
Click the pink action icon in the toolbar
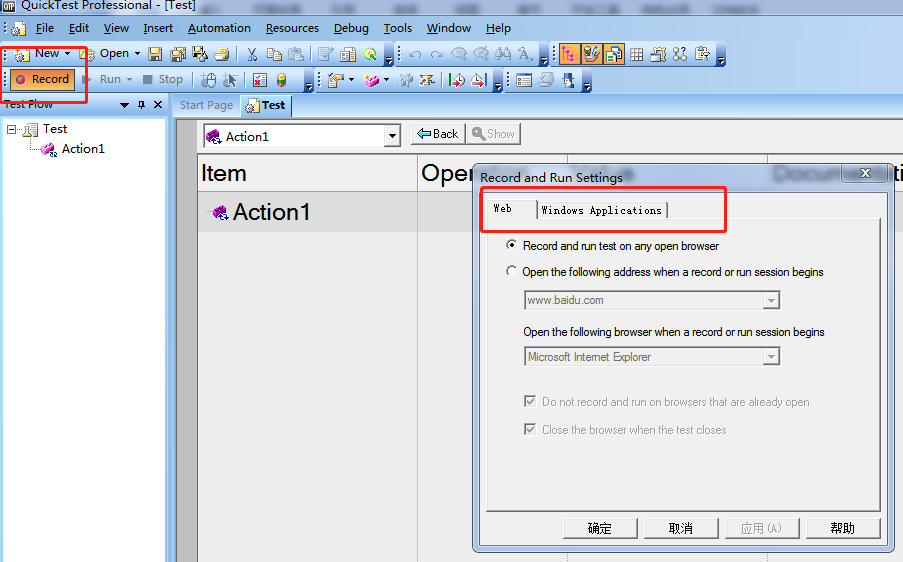[x=372, y=80]
